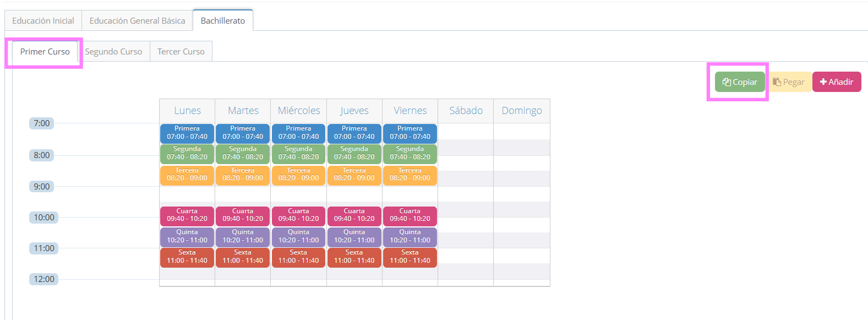This screenshot has width=868, height=320.
Task: Click the 10:00 time label
Action: pyautogui.click(x=43, y=218)
